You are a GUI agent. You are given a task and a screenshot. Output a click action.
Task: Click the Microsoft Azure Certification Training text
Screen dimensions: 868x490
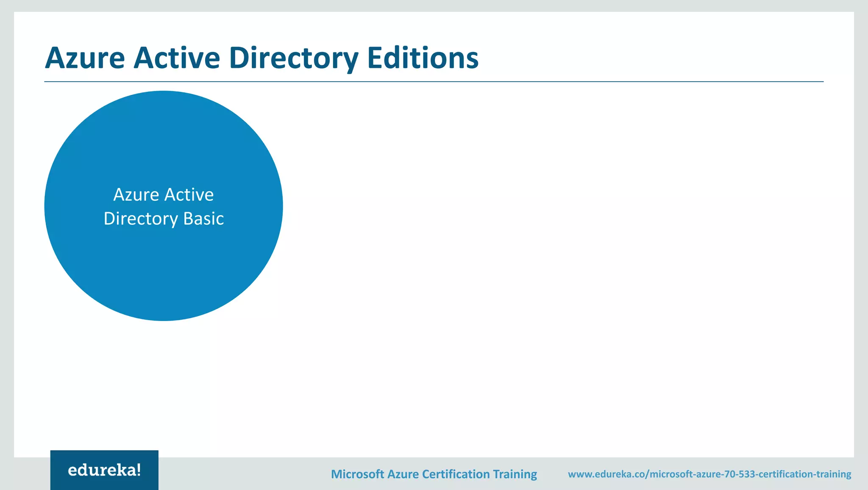(x=434, y=474)
